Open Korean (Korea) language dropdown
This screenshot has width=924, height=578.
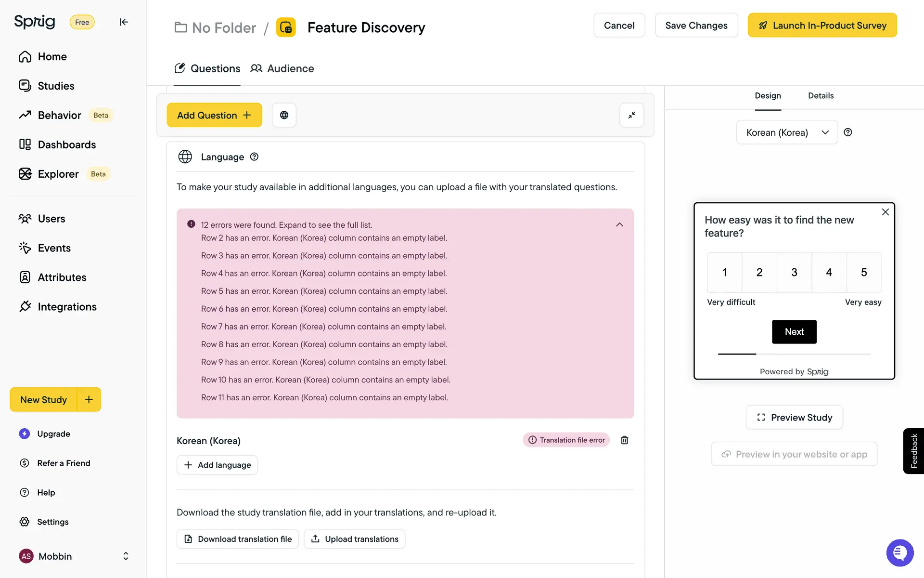[786, 132]
